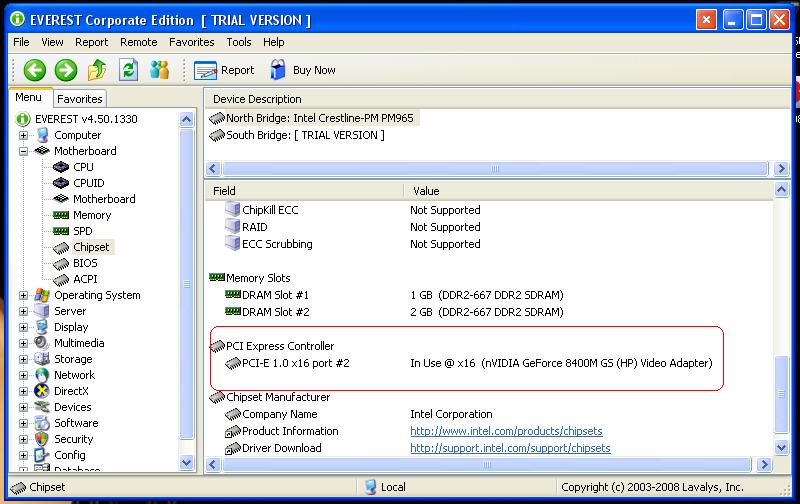Image resolution: width=800 pixels, height=504 pixels.
Task: Select the ECC Scrubbing row
Action: point(353,244)
